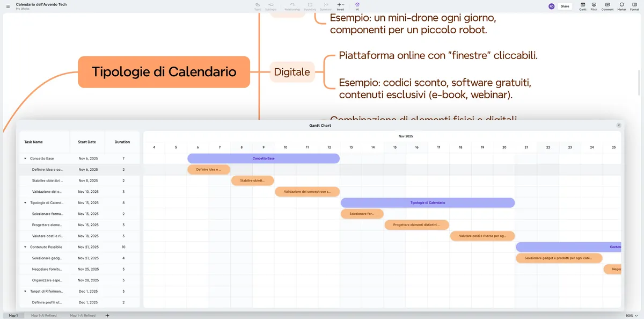Select the Tipologie di Calendario mind map node
Viewport: 644px width, 319px height.
coord(164,72)
